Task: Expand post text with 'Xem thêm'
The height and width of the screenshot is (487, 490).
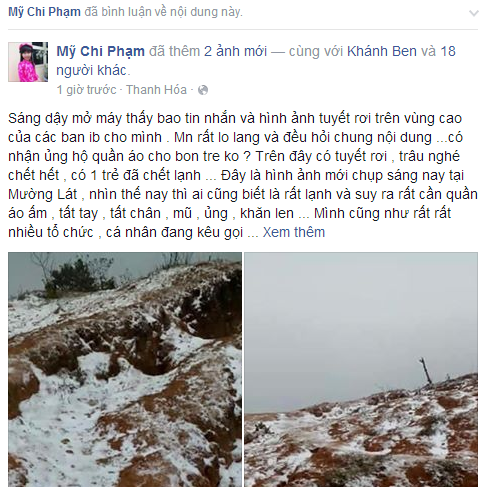Action: [294, 232]
